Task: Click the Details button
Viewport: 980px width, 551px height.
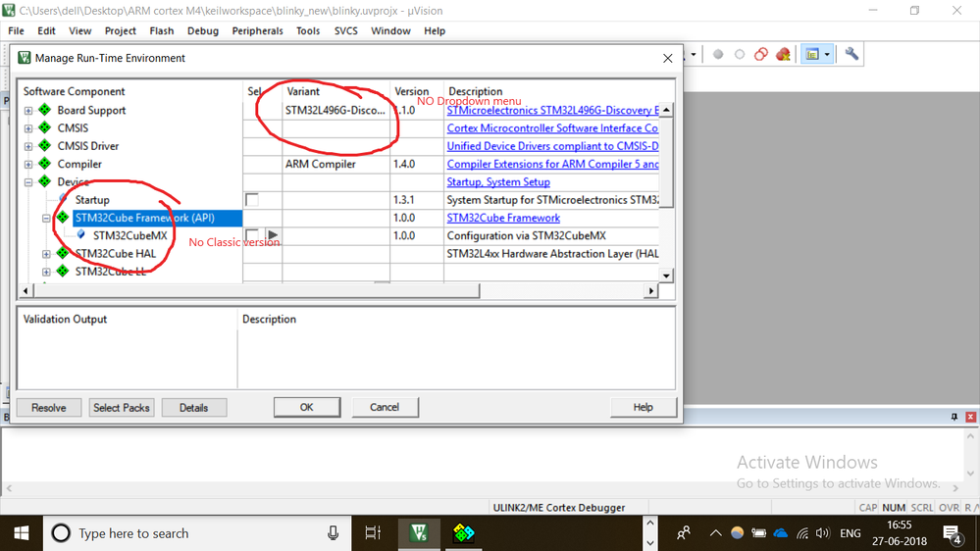Action: coord(194,407)
